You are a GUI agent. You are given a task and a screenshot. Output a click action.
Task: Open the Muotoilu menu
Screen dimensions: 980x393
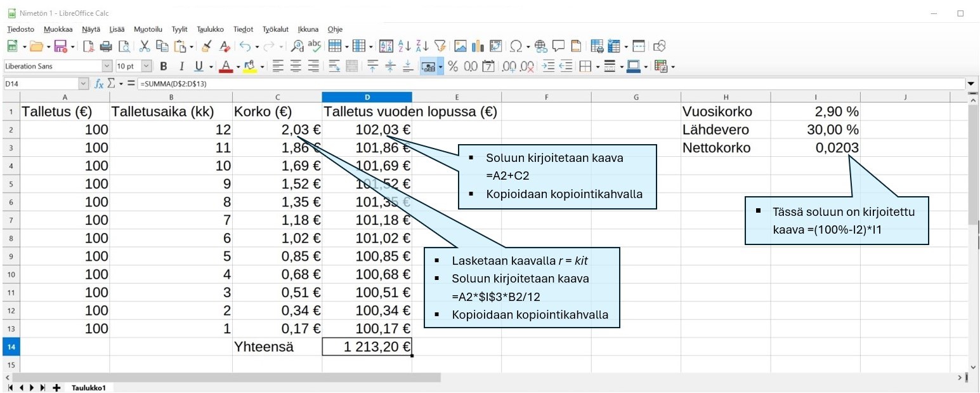pyautogui.click(x=148, y=29)
